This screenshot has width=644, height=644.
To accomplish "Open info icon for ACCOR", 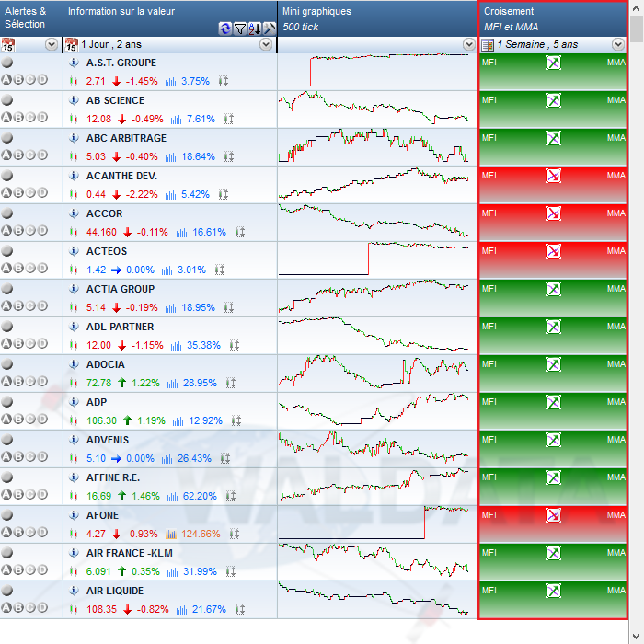I will click(74, 213).
